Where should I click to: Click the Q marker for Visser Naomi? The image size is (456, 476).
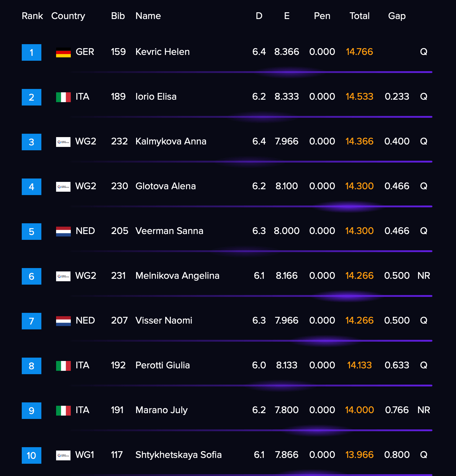[424, 321]
